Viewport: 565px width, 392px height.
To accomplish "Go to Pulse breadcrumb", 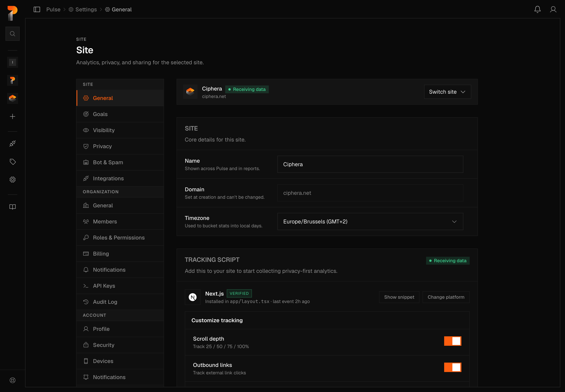I will pos(53,10).
